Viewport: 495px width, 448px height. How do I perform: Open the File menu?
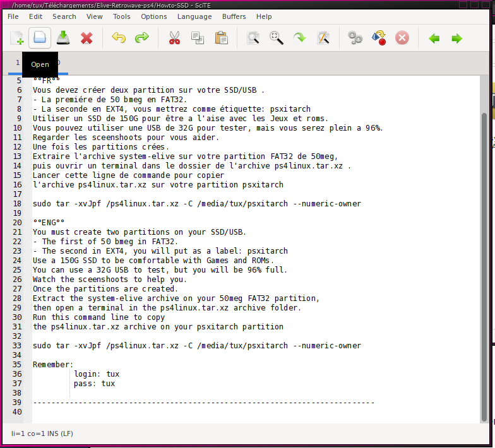(x=13, y=16)
